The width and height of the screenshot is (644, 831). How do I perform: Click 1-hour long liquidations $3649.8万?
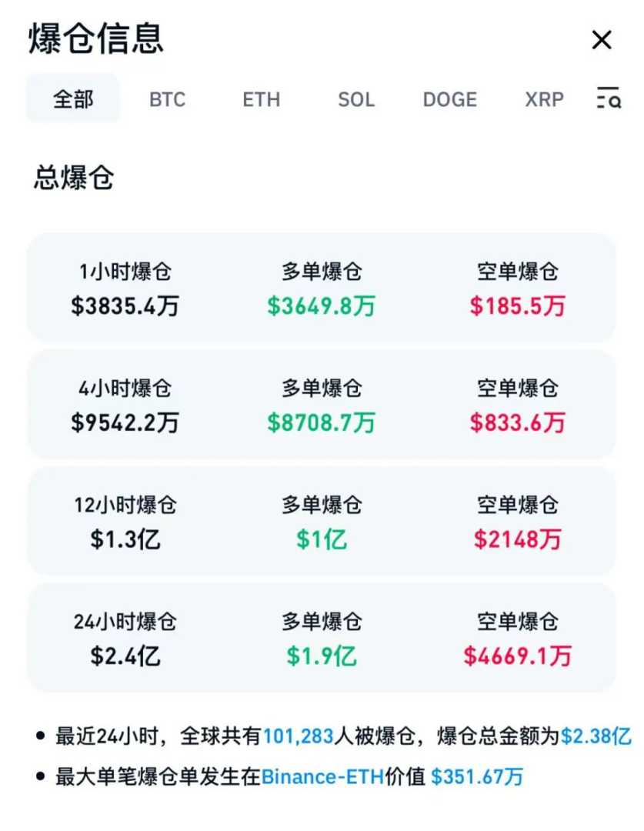tap(321, 306)
